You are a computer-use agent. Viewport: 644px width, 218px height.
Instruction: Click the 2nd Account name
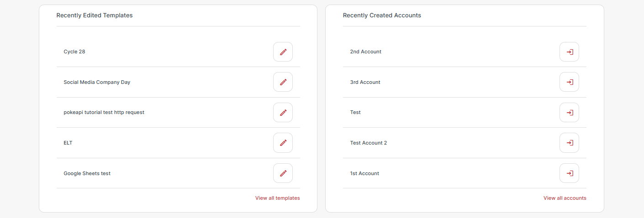365,52
